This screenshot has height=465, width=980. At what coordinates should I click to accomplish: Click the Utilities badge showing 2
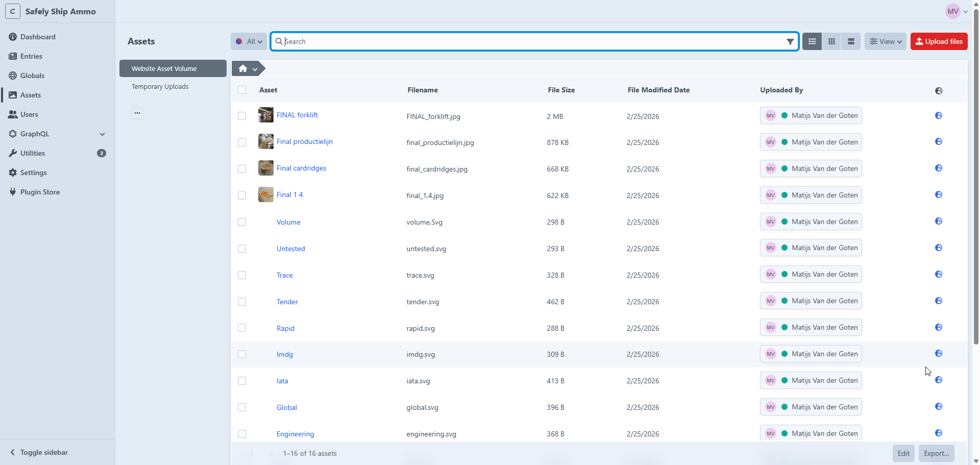tap(102, 153)
